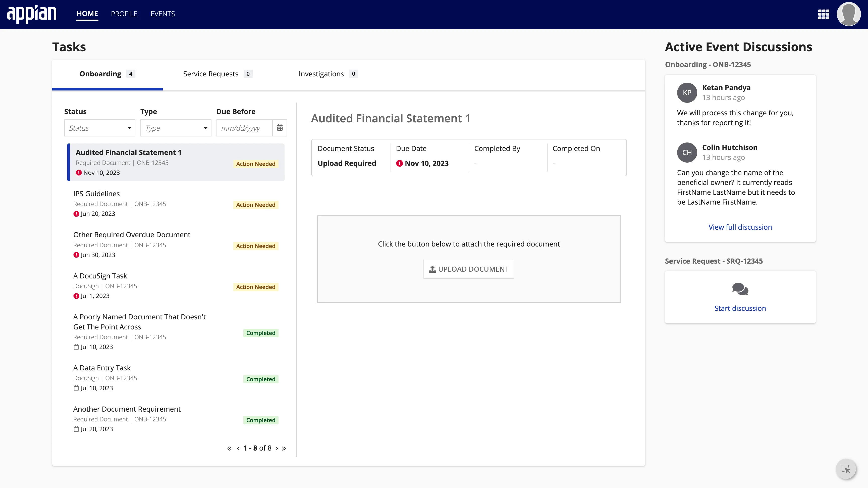Click Colin Hutchison's avatar initials
The image size is (868, 488).
click(687, 152)
